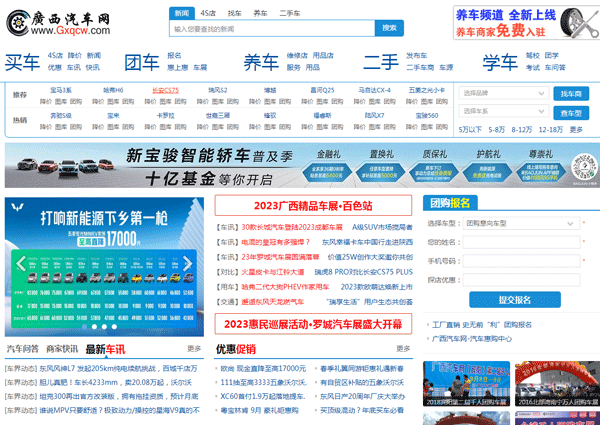
Task: Click the 找车商 button
Action: [571, 94]
